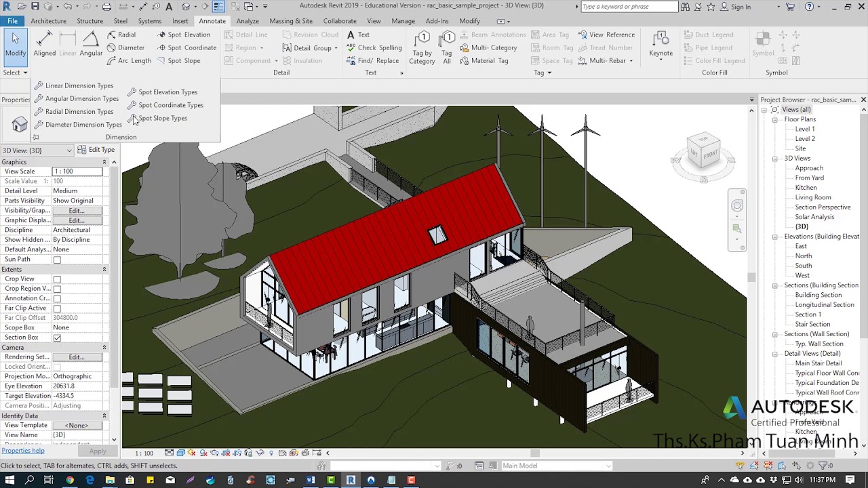Open the Select panel dropdown

15,73
